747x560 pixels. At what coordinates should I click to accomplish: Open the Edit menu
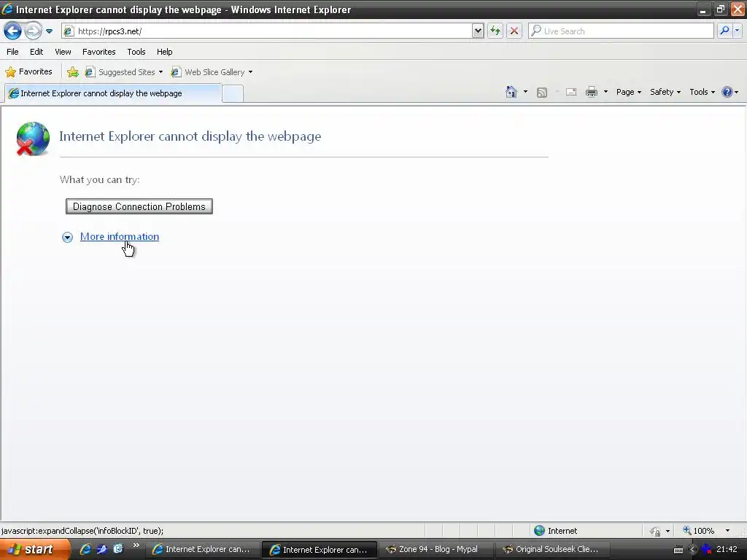point(36,52)
